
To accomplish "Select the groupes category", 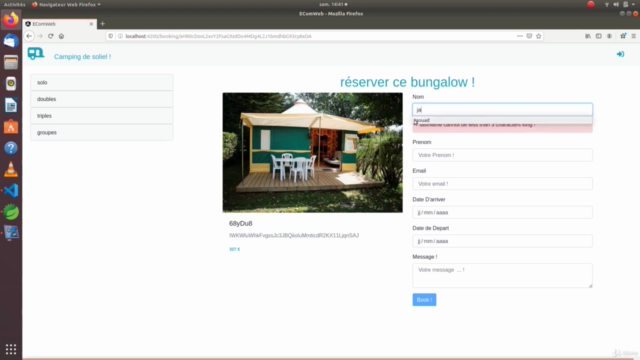I will pos(102,133).
